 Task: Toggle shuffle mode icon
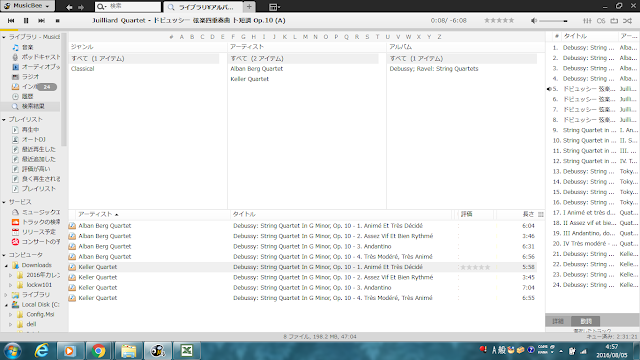(x=628, y=20)
